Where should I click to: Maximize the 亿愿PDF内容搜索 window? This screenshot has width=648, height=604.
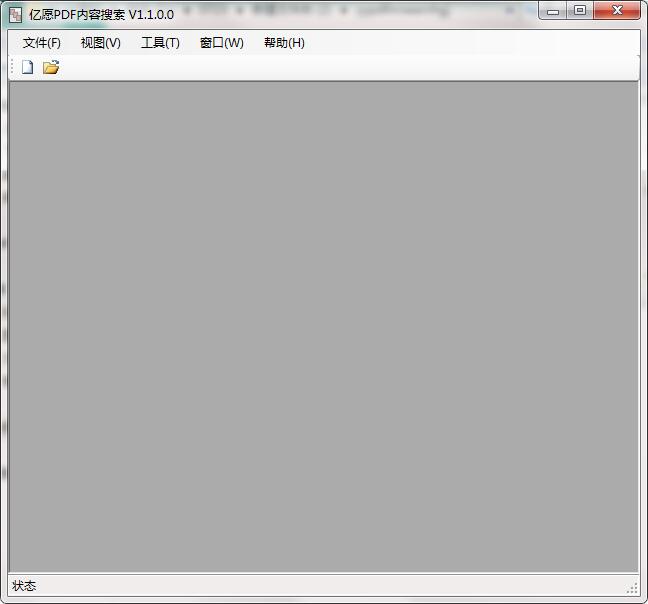(x=580, y=11)
